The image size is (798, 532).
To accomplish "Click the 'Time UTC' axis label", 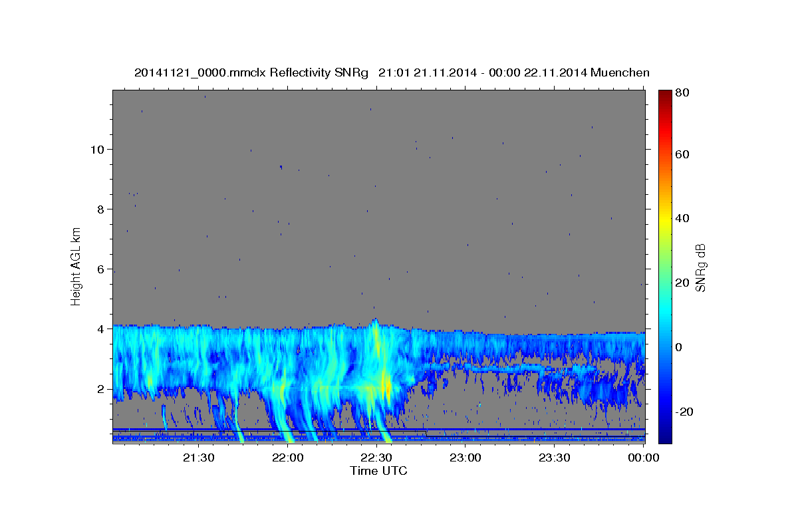I will (x=378, y=471).
